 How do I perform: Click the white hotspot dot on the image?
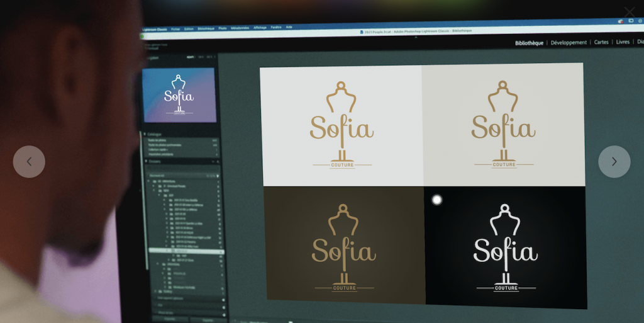point(437,200)
